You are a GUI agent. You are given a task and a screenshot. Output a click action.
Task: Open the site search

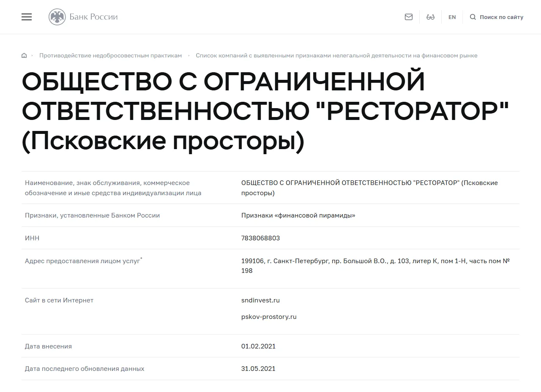click(x=497, y=17)
